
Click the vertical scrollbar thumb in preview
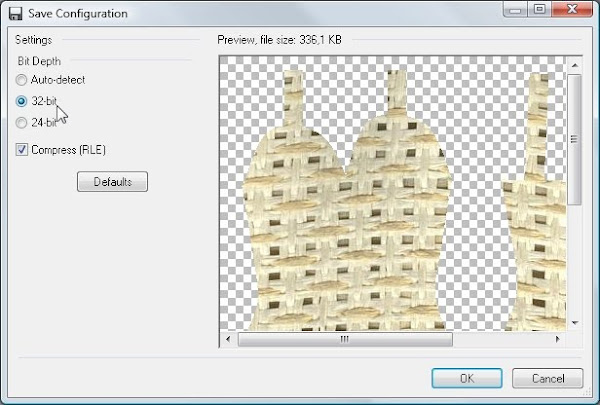pos(574,139)
